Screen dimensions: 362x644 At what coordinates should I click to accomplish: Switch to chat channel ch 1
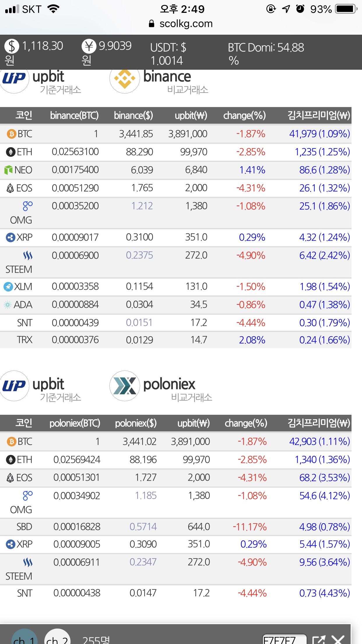pyautogui.click(x=24, y=639)
